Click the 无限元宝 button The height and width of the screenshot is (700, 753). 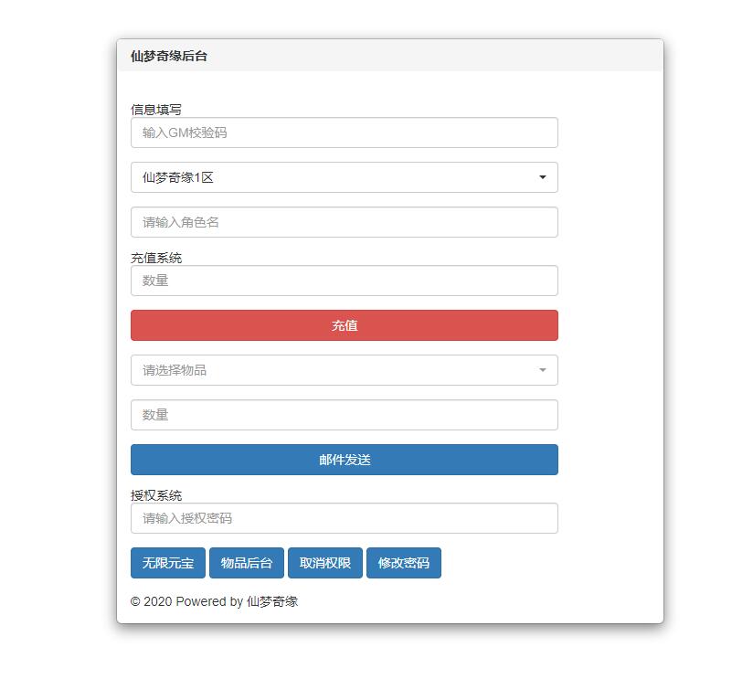(168, 563)
